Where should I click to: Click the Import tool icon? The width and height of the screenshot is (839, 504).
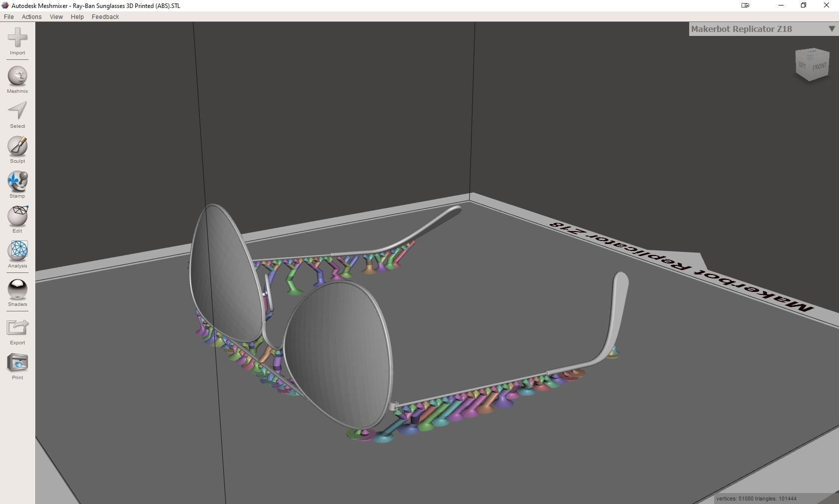(17, 38)
